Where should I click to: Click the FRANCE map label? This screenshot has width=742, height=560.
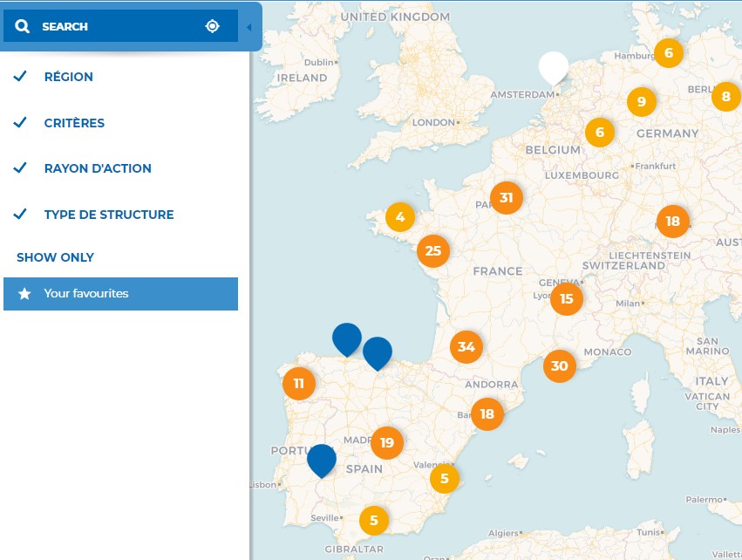tap(498, 271)
